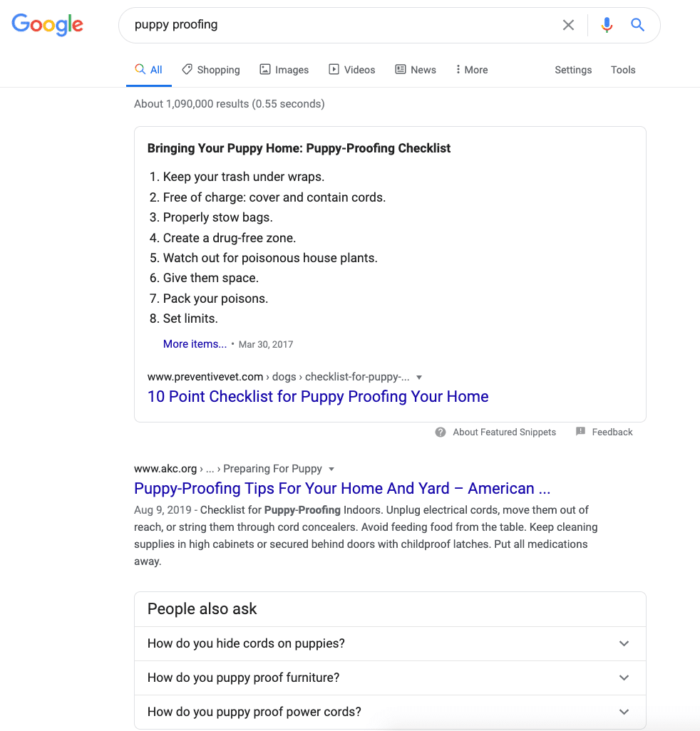Open "10 Point Checklist for Puppy Proofing" link
Image resolution: width=700 pixels, height=731 pixels.
point(318,396)
